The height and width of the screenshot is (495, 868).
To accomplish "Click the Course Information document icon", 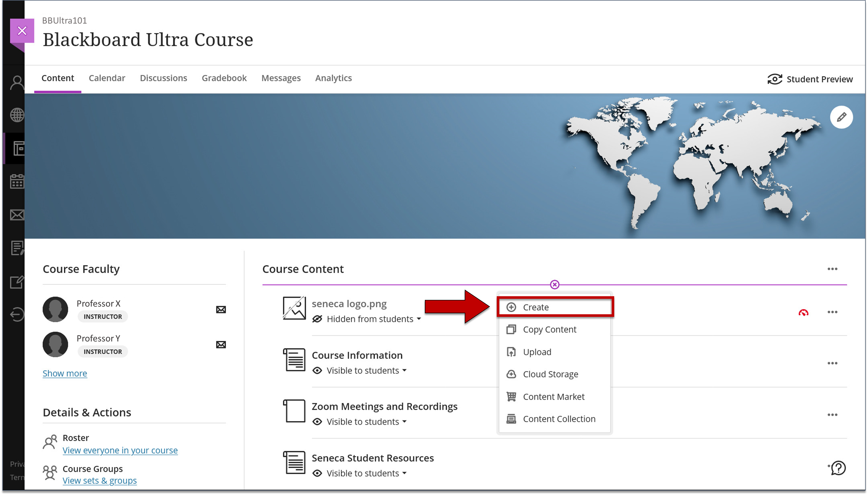I will click(x=294, y=360).
